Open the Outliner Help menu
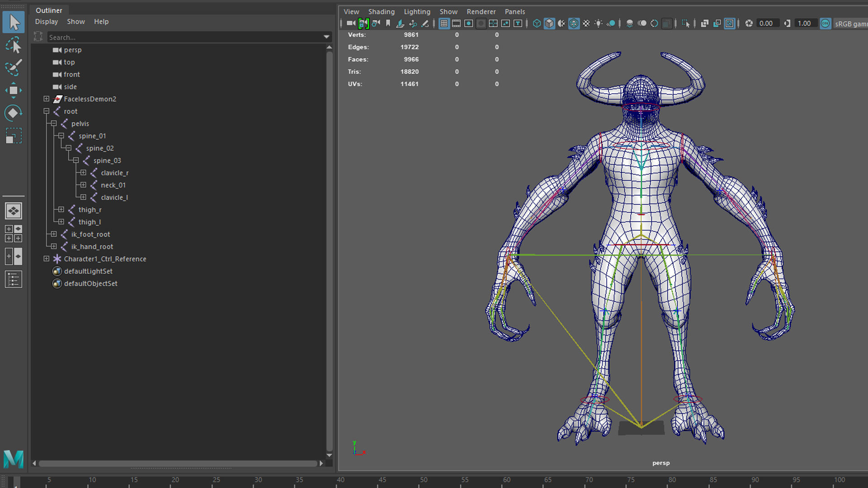This screenshot has height=488, width=868. click(101, 22)
